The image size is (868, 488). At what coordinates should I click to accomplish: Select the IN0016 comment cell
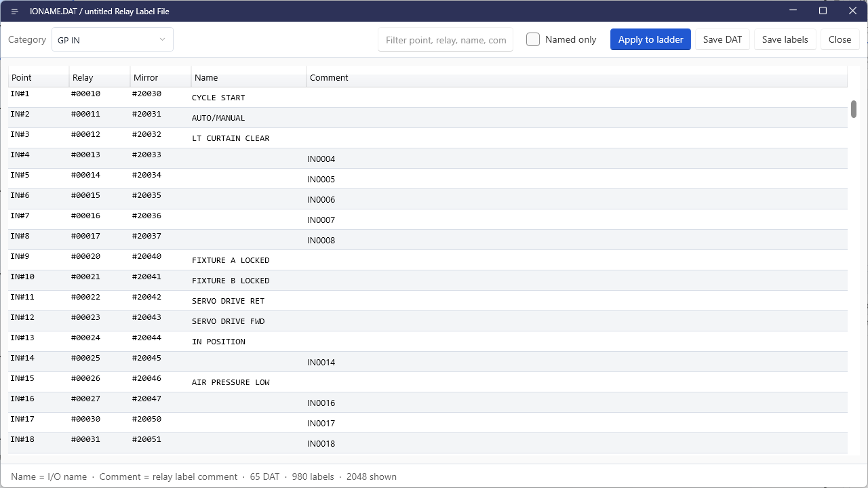point(576,403)
